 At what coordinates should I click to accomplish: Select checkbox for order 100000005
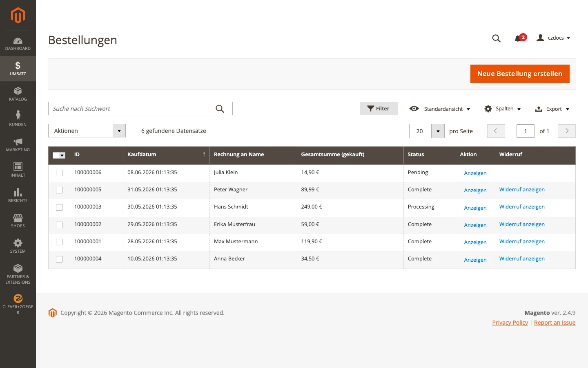tap(59, 190)
